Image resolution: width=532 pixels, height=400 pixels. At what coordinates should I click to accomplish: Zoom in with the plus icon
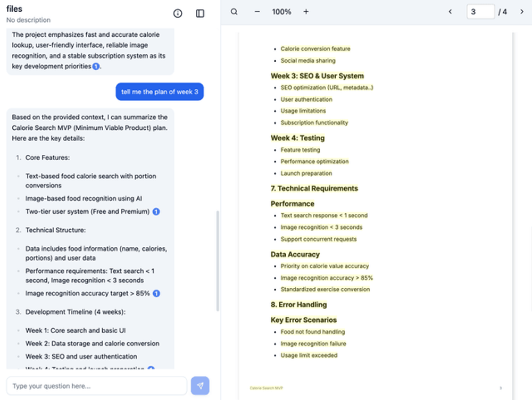(x=306, y=12)
